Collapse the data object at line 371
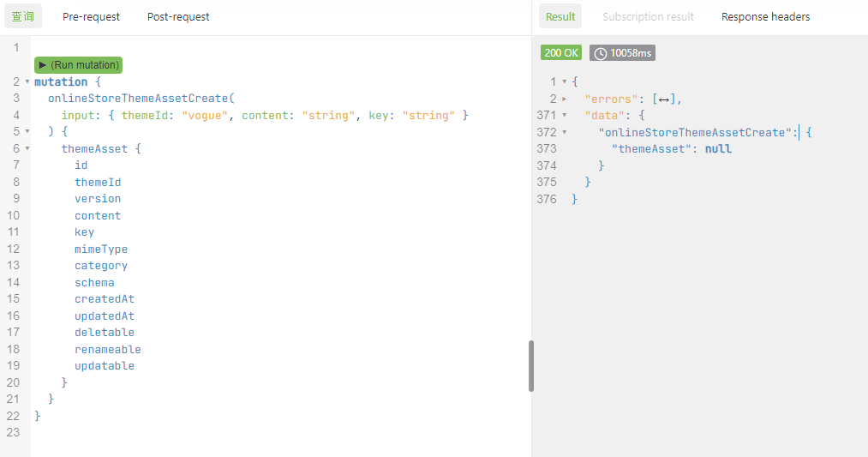The height and width of the screenshot is (457, 868). coord(564,115)
